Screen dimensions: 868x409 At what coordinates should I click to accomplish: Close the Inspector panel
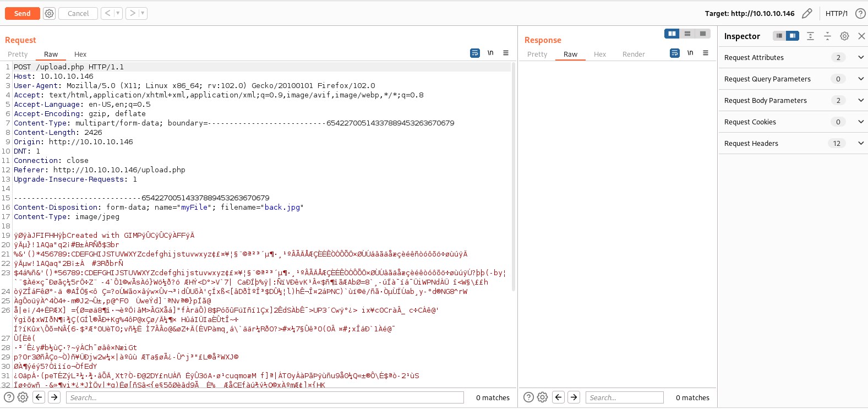coord(861,36)
